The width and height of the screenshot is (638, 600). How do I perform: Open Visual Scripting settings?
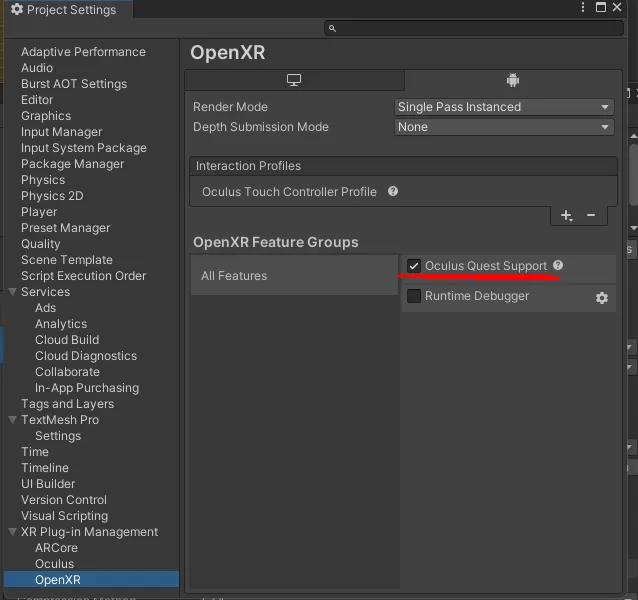(65, 516)
